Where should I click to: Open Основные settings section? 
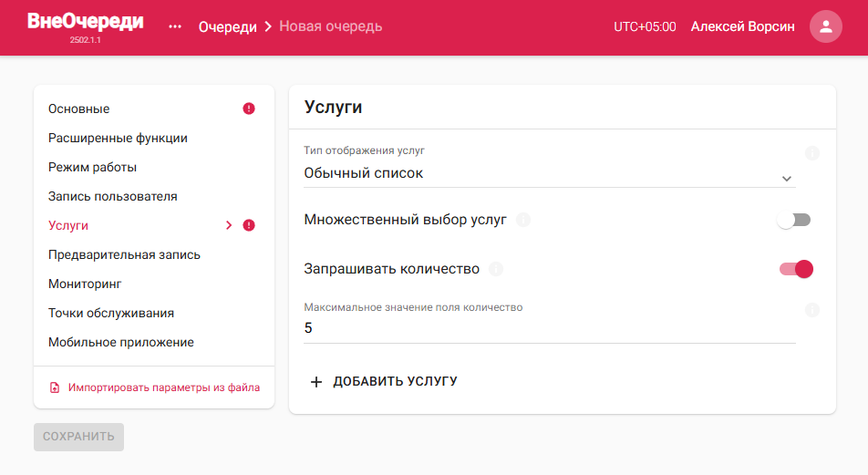coord(78,109)
